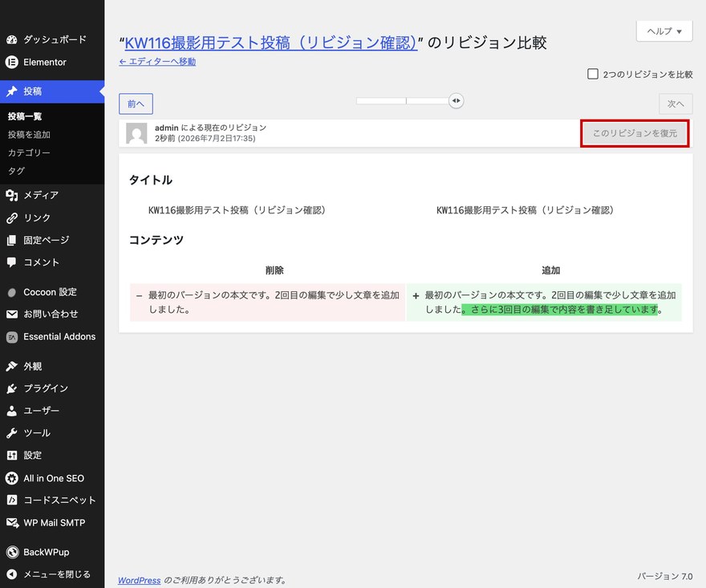706x588 pixels.
Task: Open the ヘルプ dropdown tab
Action: coord(664,31)
